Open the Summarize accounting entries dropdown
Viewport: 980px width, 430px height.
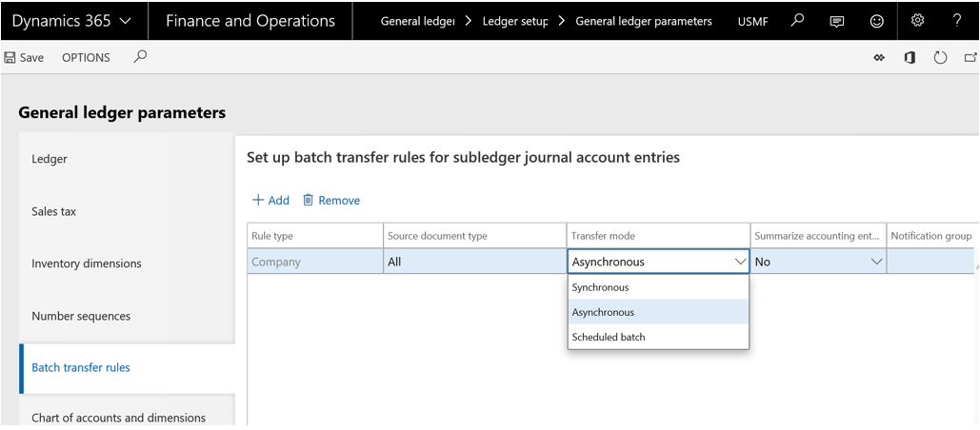[876, 262]
